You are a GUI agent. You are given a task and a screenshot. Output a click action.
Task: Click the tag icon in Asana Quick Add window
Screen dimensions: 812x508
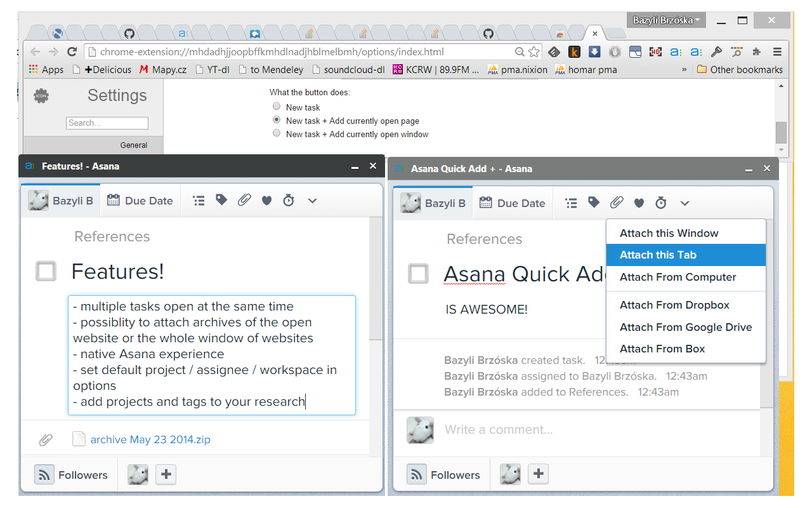pos(594,203)
